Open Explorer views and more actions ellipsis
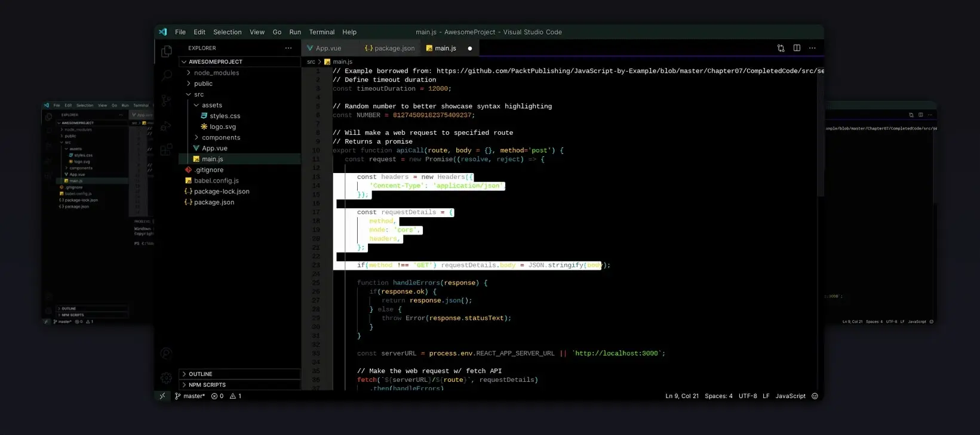 tap(288, 48)
